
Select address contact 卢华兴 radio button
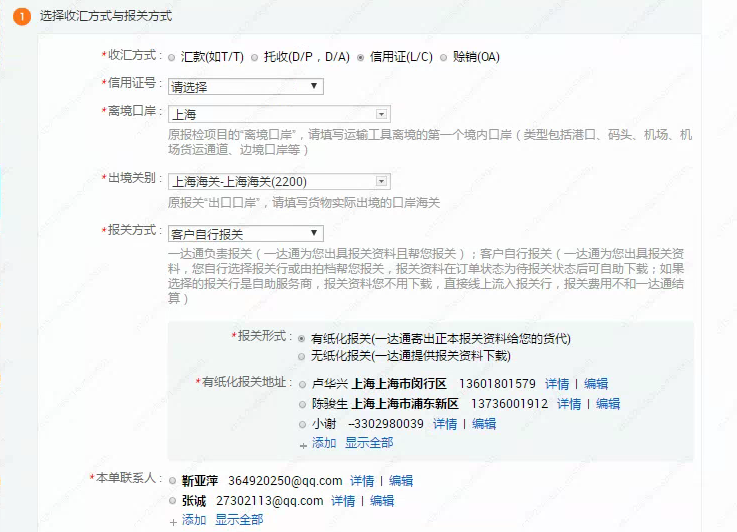click(303, 384)
